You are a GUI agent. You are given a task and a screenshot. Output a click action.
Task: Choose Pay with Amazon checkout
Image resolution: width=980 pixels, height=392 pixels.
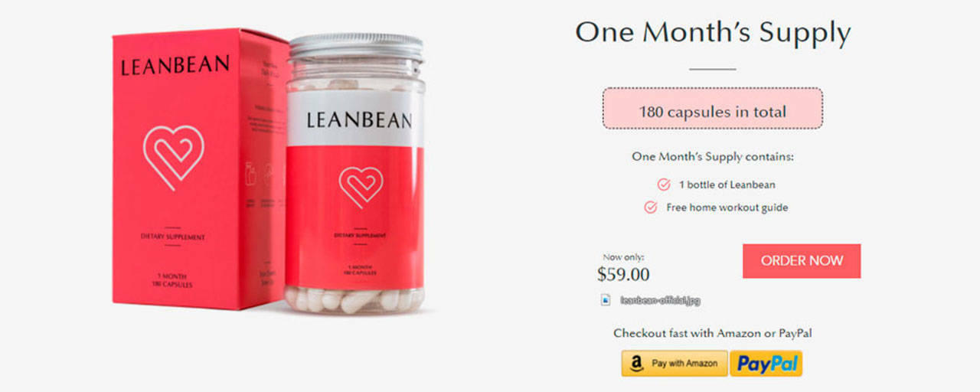[x=675, y=364]
